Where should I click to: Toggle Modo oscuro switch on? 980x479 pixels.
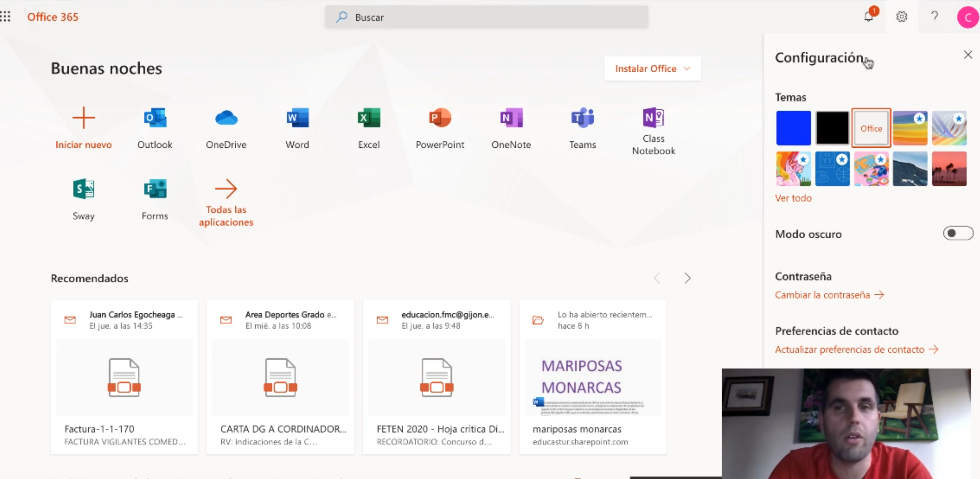coord(958,233)
